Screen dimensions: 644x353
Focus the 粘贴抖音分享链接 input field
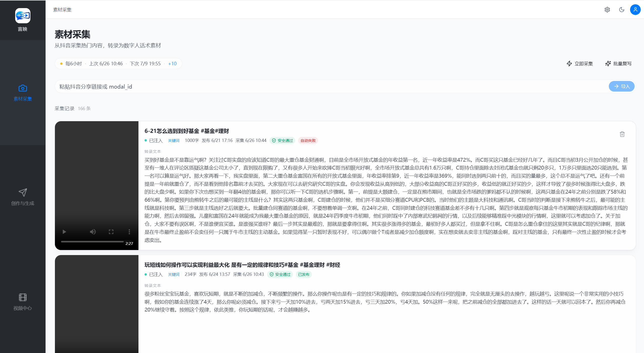click(x=332, y=87)
